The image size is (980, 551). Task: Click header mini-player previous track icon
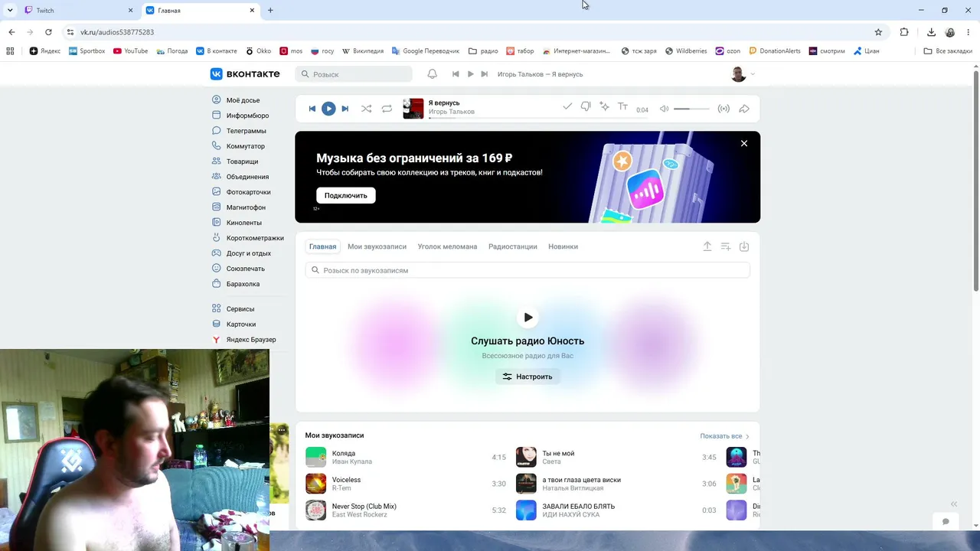456,74
